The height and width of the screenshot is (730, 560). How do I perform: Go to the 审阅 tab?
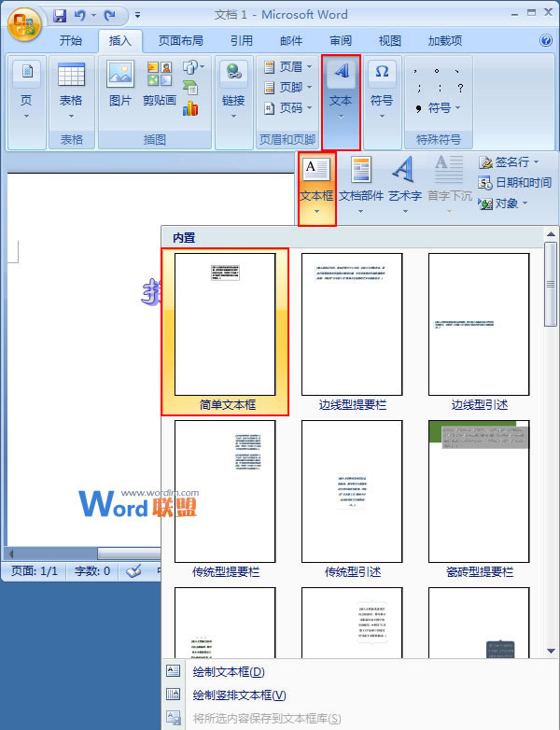[x=341, y=40]
